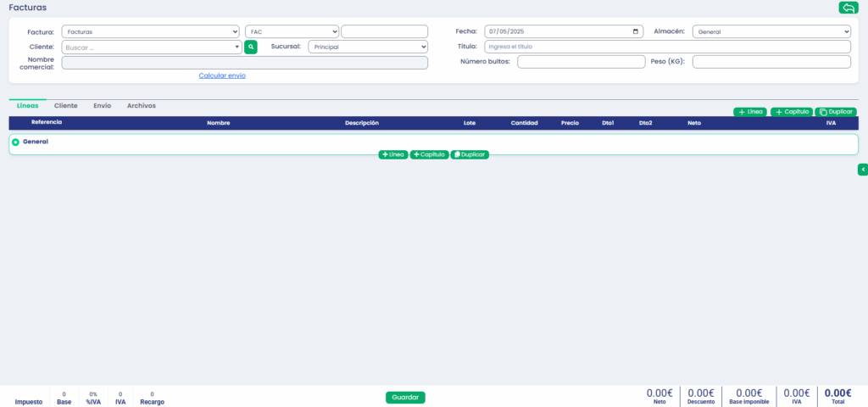Open the calendar picker in Fecha field
Image resolution: width=868 pixels, height=407 pixels.
637,31
